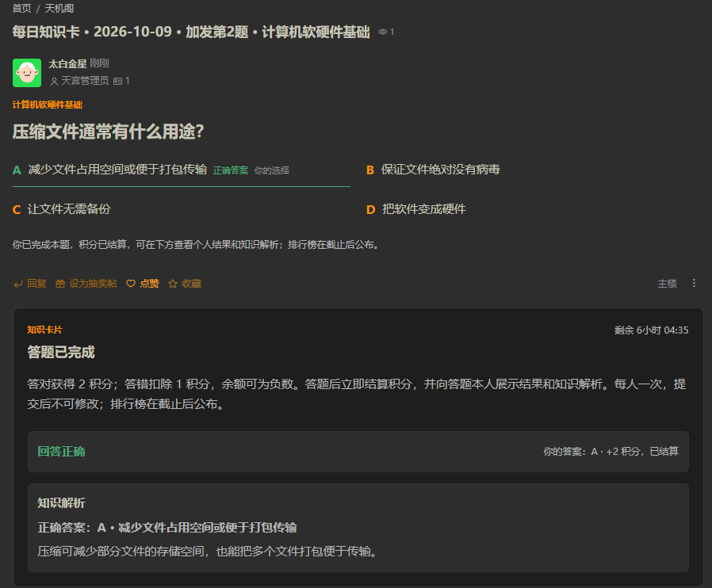712x588 pixels.
Task: Click the gift icon for 设为抽奖帖
Action: [x=60, y=284]
